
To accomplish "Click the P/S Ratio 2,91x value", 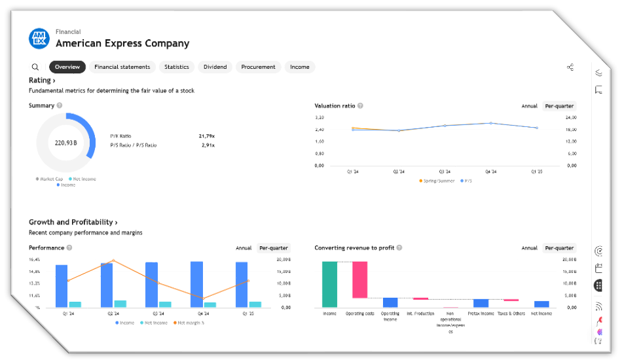I will click(208, 145).
